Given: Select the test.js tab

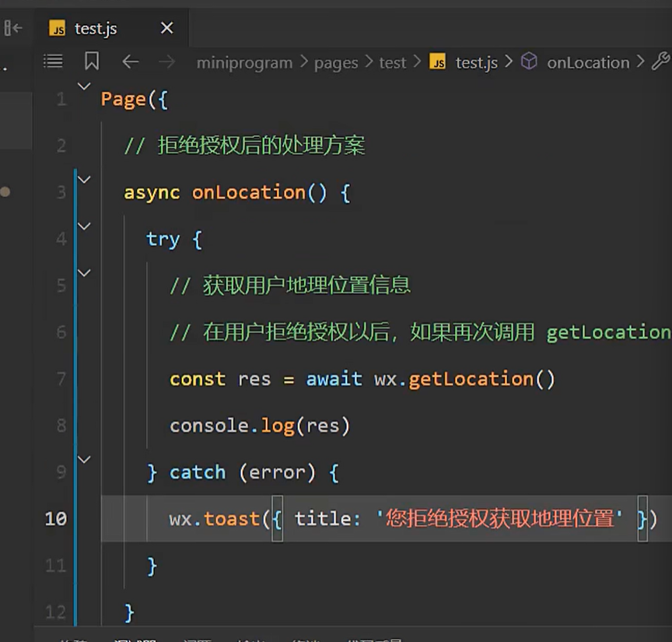Looking at the screenshot, I should [96, 29].
